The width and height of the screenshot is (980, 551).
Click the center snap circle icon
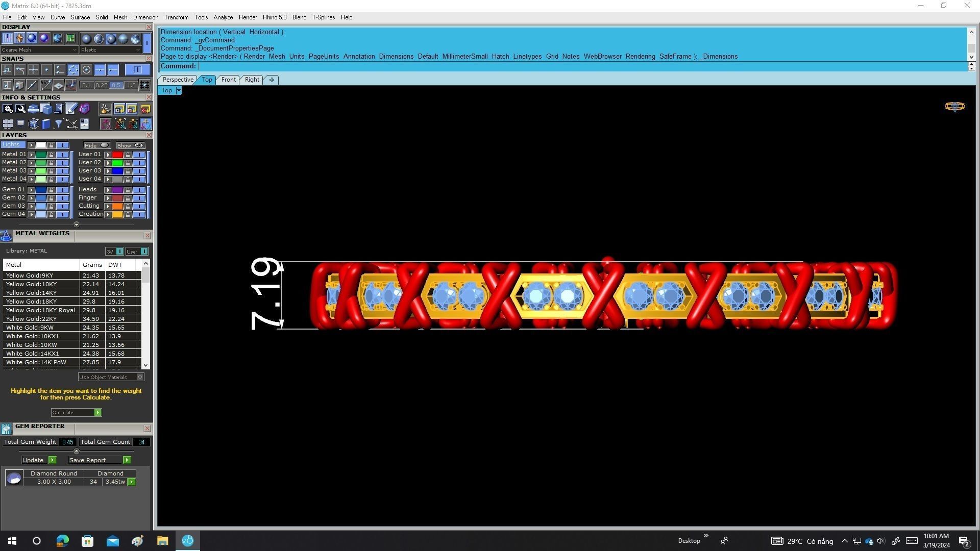tap(87, 69)
